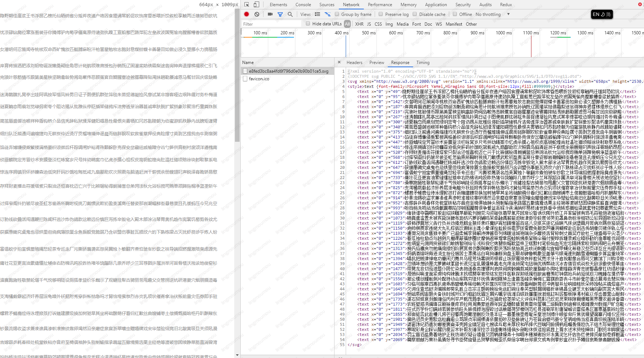Click the capture screenshots camera icon

[270, 14]
